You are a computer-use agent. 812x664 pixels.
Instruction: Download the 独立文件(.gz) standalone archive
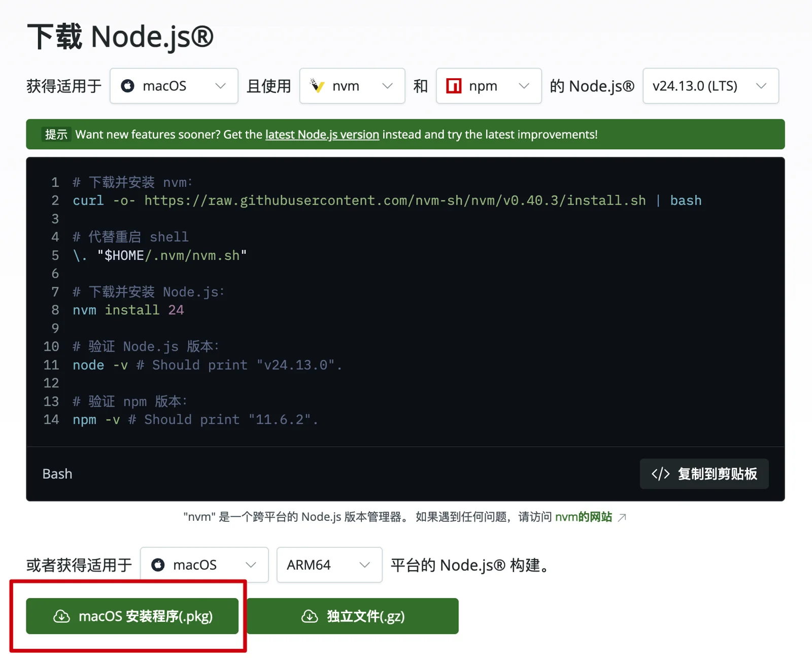[x=352, y=616]
